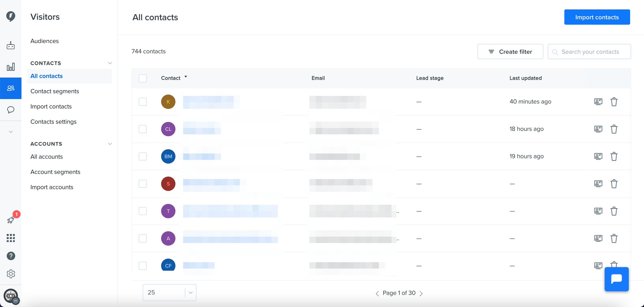The width and height of the screenshot is (644, 307).
Task: Open the blue chat widget button
Action: pos(616,279)
